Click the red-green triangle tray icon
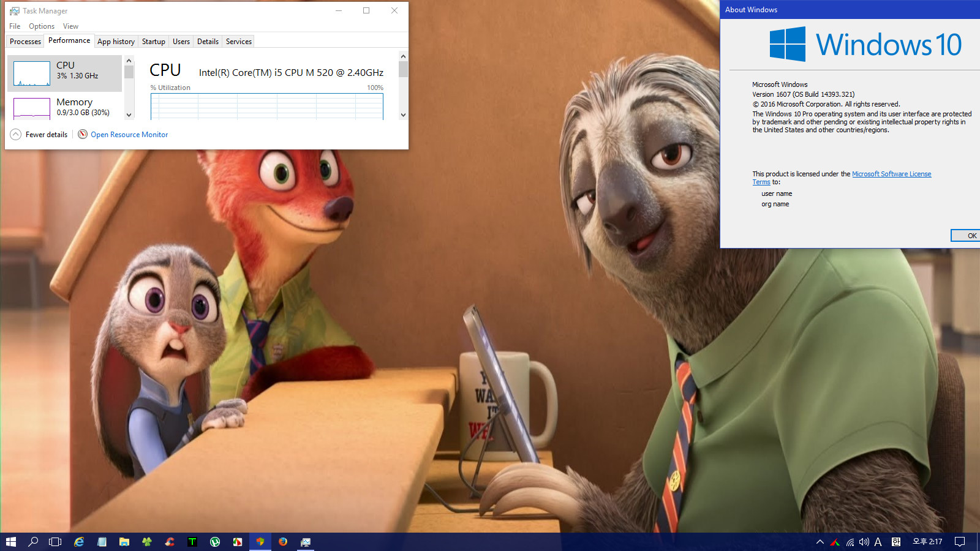Image resolution: width=980 pixels, height=551 pixels. [835, 542]
